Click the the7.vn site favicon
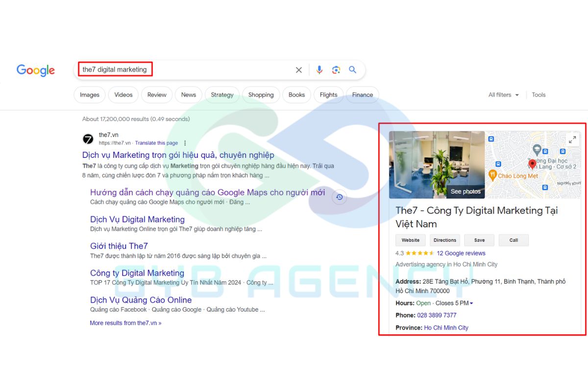The height and width of the screenshot is (392, 588). pyautogui.click(x=88, y=139)
